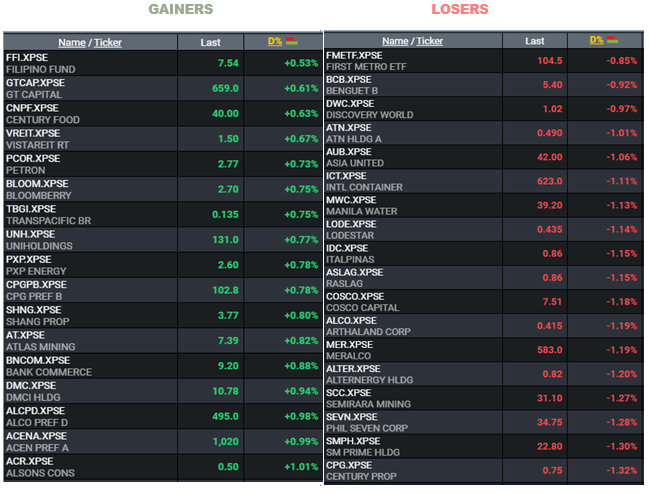
Task: Click the Last column header in Gainers
Action: point(210,42)
